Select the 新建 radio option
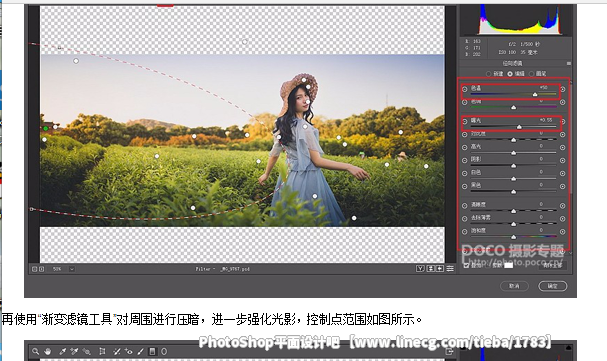Viewport: 607px width, 361px height. tap(489, 74)
